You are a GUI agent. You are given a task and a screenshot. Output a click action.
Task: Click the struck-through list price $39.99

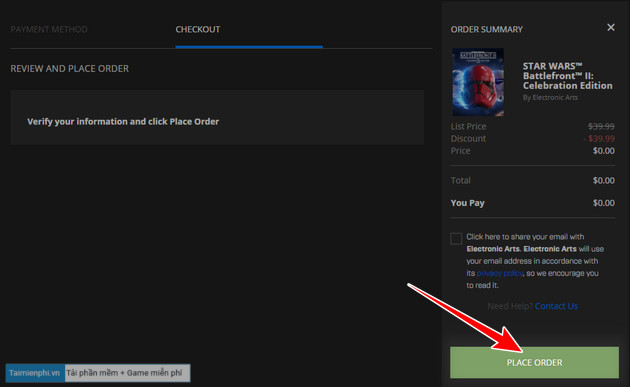pos(601,127)
